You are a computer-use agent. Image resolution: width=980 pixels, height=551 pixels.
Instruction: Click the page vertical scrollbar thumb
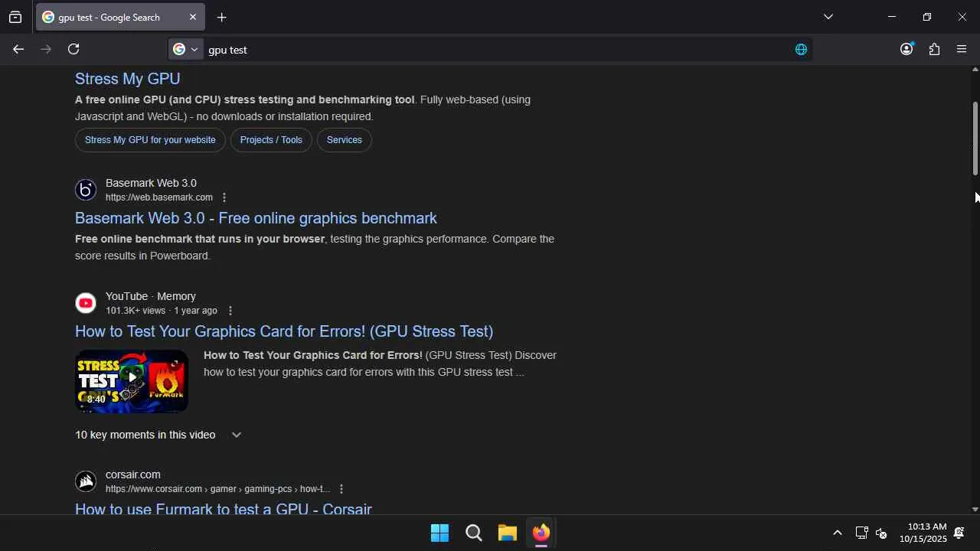point(975,138)
